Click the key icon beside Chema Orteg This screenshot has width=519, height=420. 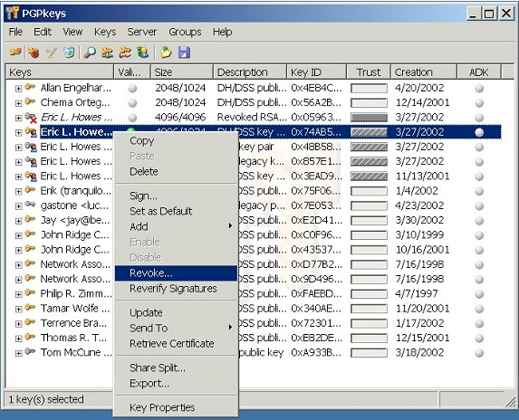click(30, 102)
